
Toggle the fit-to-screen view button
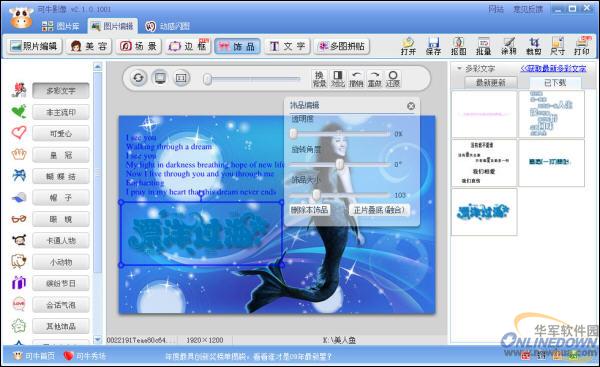[x=160, y=78]
